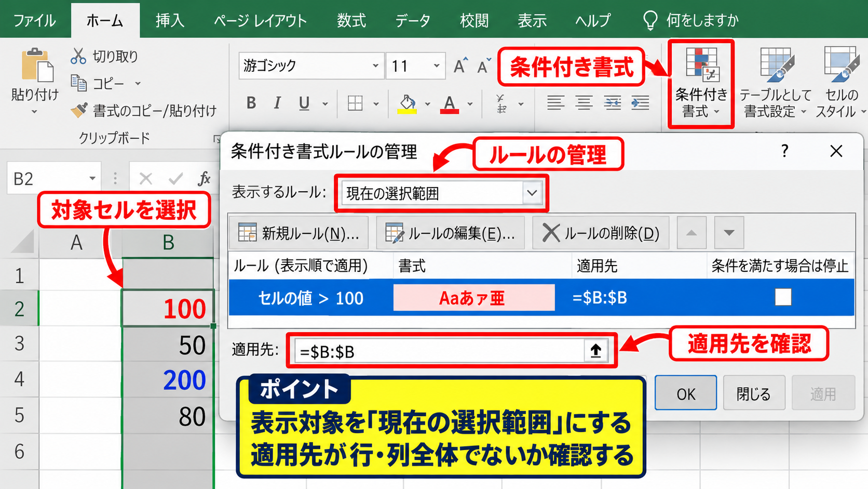Click the ルールの編集(E)... button
868x489 pixels.
[450, 233]
